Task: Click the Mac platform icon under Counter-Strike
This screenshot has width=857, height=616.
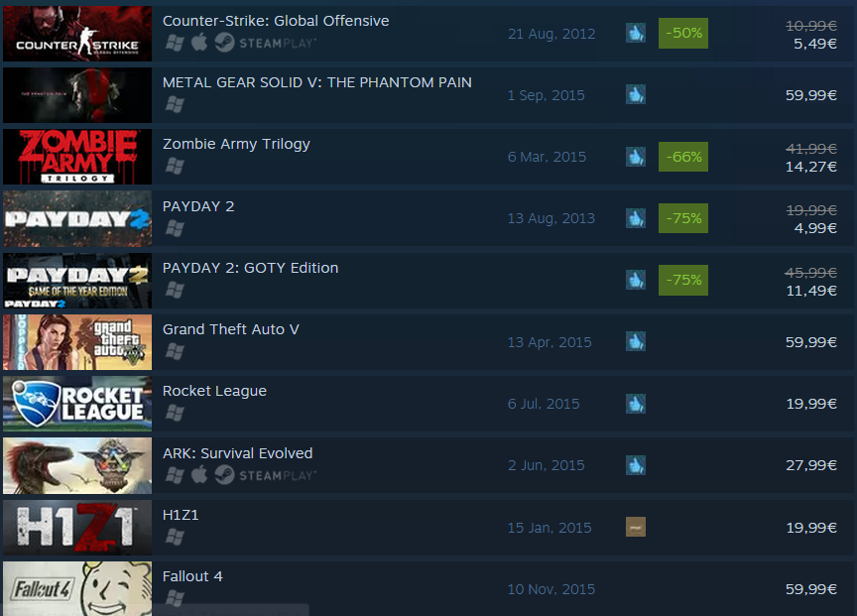Action: (x=199, y=42)
